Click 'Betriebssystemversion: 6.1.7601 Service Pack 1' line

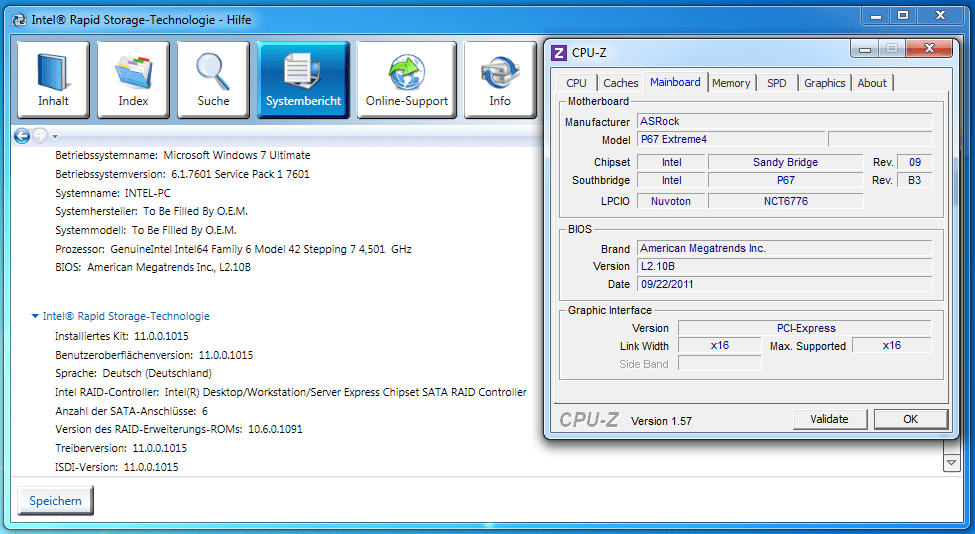(x=182, y=174)
